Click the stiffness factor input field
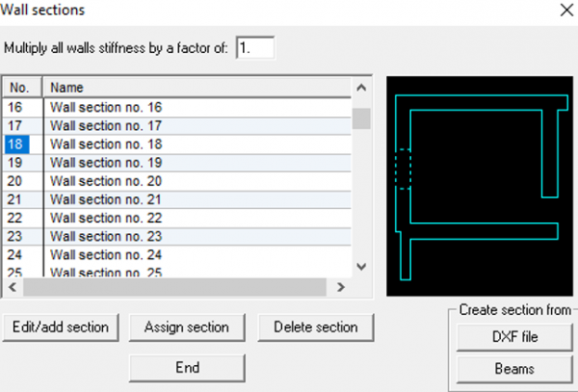 pos(255,47)
